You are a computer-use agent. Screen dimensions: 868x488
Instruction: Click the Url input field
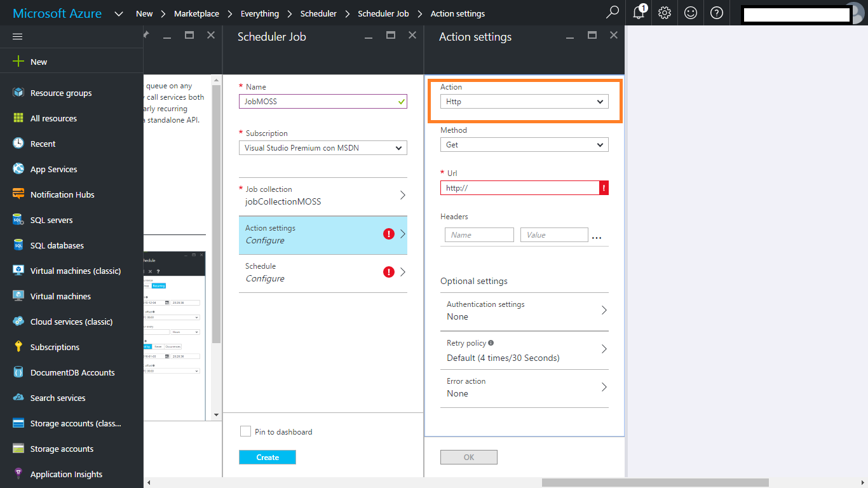[520, 188]
